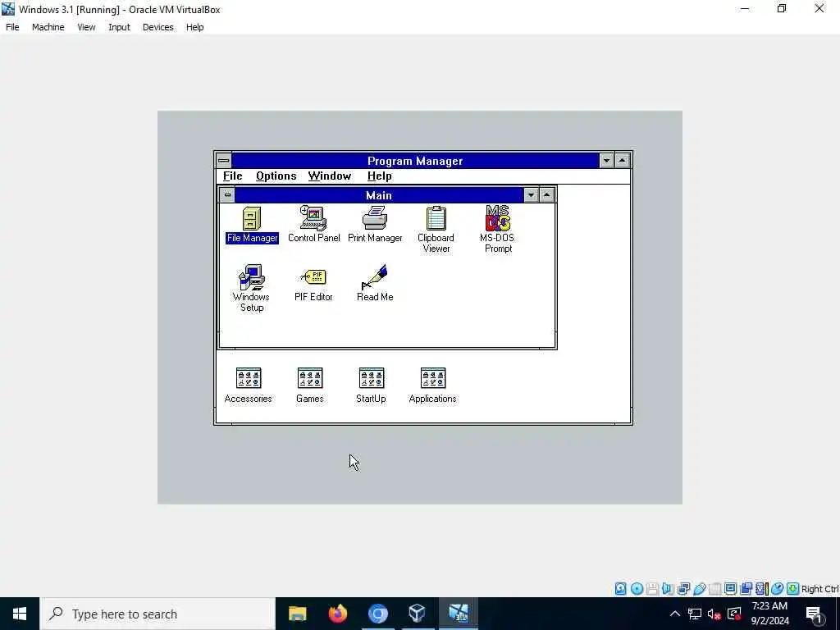
Task: Open Program Manager File menu
Action: (x=232, y=176)
